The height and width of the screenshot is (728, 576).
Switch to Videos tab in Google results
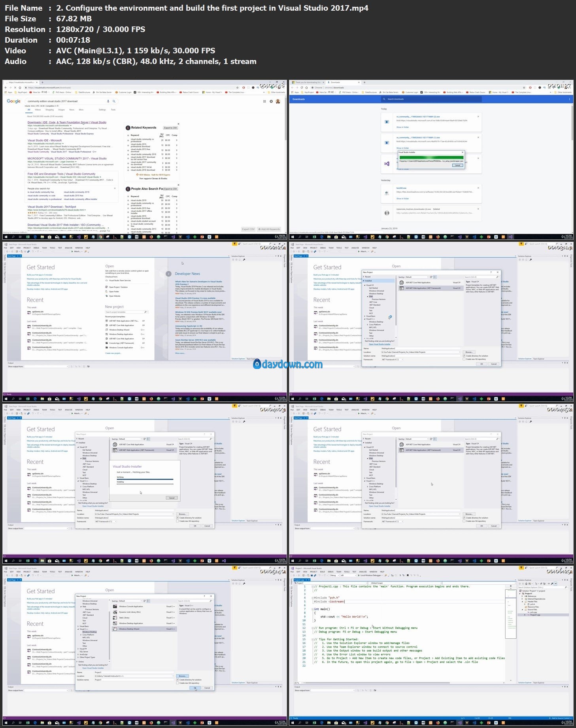(38, 110)
